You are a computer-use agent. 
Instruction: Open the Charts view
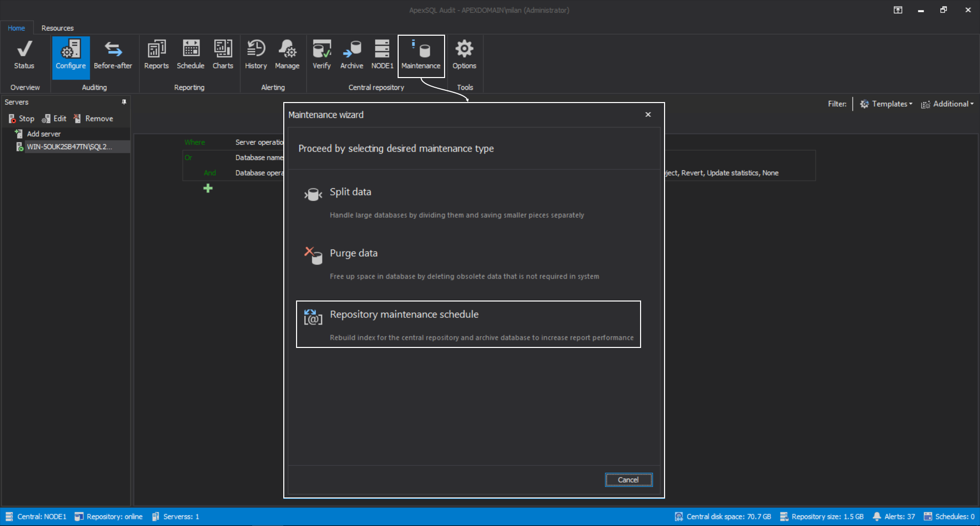[x=223, y=55]
